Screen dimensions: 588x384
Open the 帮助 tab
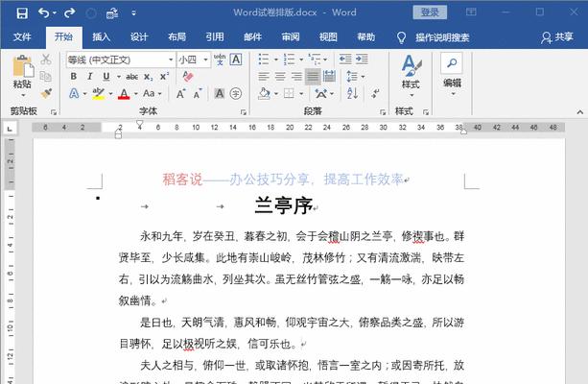pyautogui.click(x=366, y=37)
